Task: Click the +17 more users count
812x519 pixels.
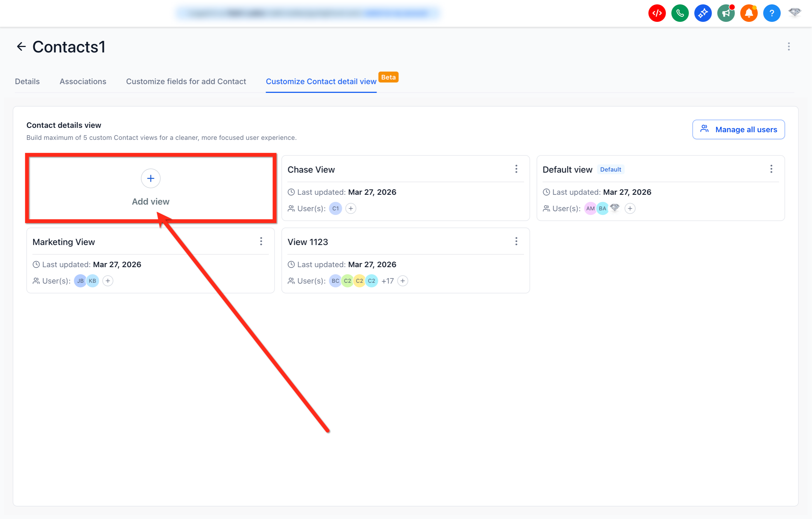Action: [387, 281]
